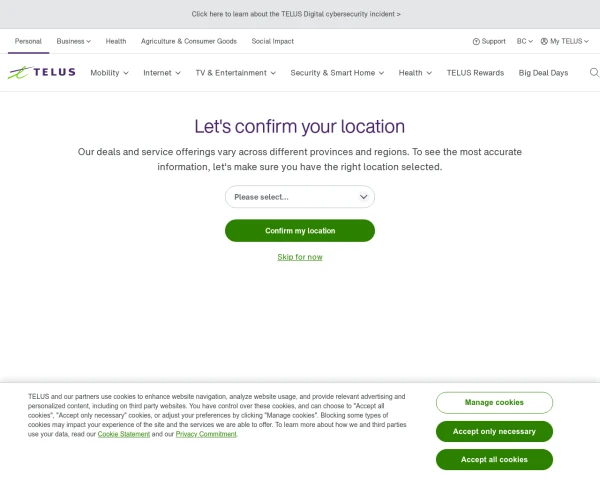Open My TELUS account menu
Screen dimensions: 600x480
[x=564, y=41]
